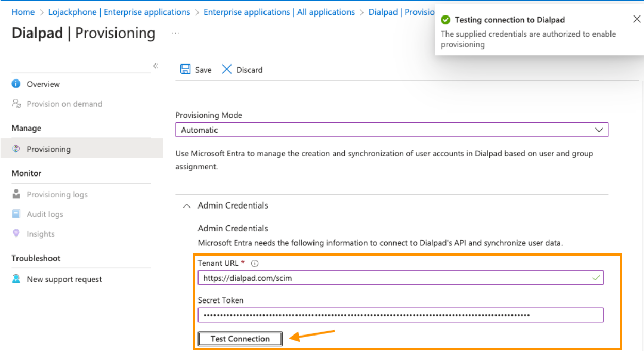Collapse the sidebar with double chevron
The image size is (644, 351).
155,66
